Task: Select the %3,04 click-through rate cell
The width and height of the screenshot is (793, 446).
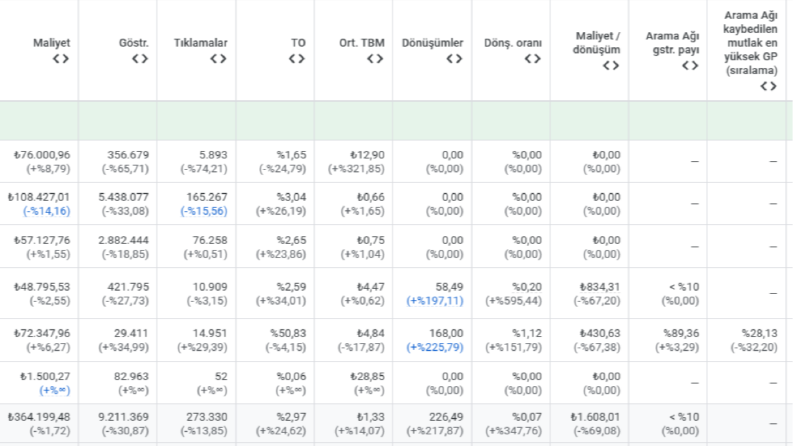Action: tap(291, 197)
